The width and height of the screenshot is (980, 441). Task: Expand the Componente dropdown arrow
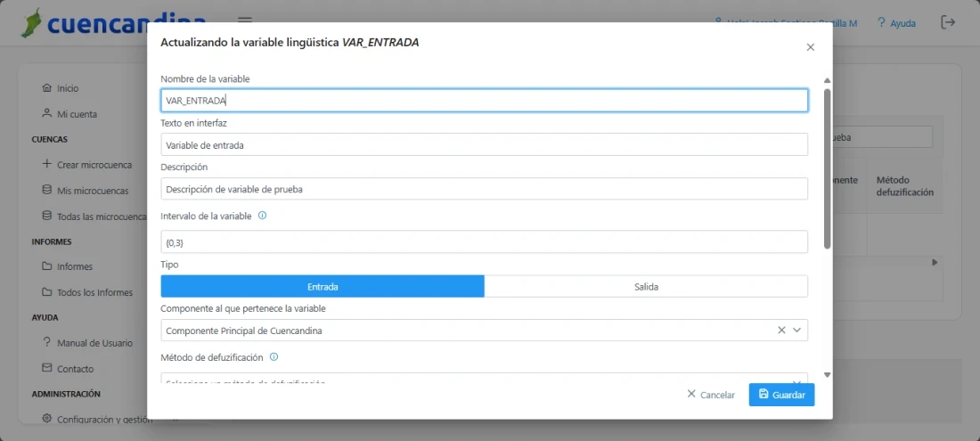797,331
